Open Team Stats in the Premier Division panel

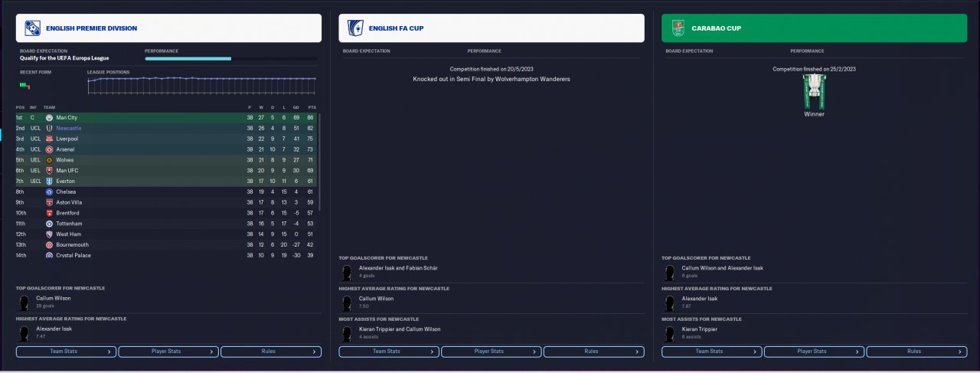[66, 352]
